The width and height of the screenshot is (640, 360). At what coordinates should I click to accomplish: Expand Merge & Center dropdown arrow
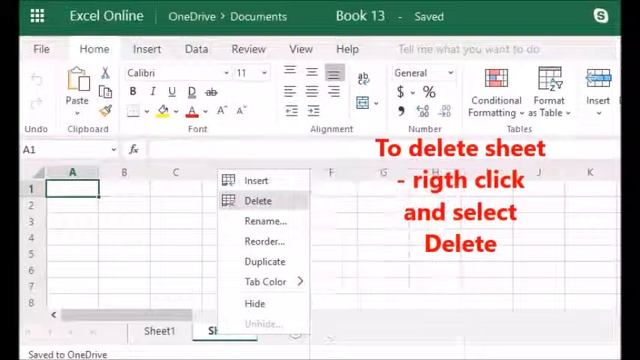(x=376, y=103)
